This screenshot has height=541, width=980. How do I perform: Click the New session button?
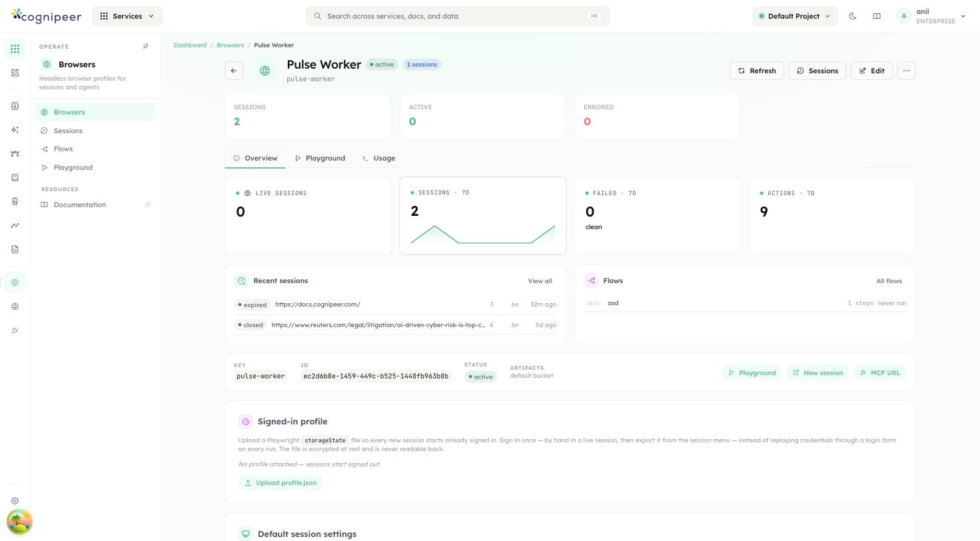coord(817,372)
